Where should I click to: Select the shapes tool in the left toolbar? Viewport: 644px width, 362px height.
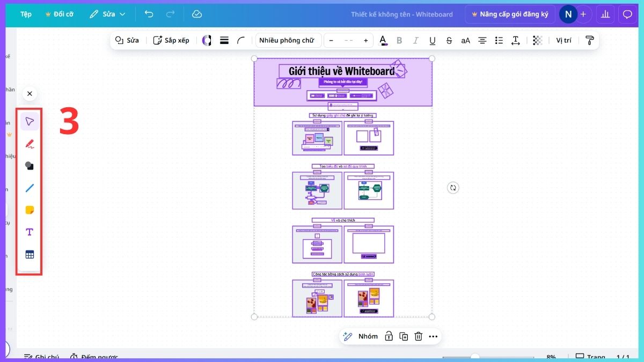coord(30,165)
